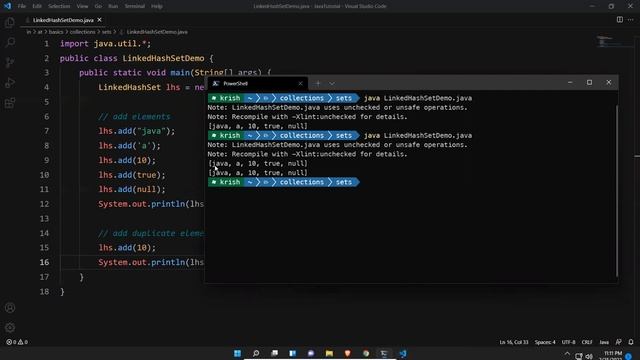Viewport: 640px width, 360px height.
Task: Click LinkedHashSetDemo.java in the breadcrumb
Action: pos(157,32)
